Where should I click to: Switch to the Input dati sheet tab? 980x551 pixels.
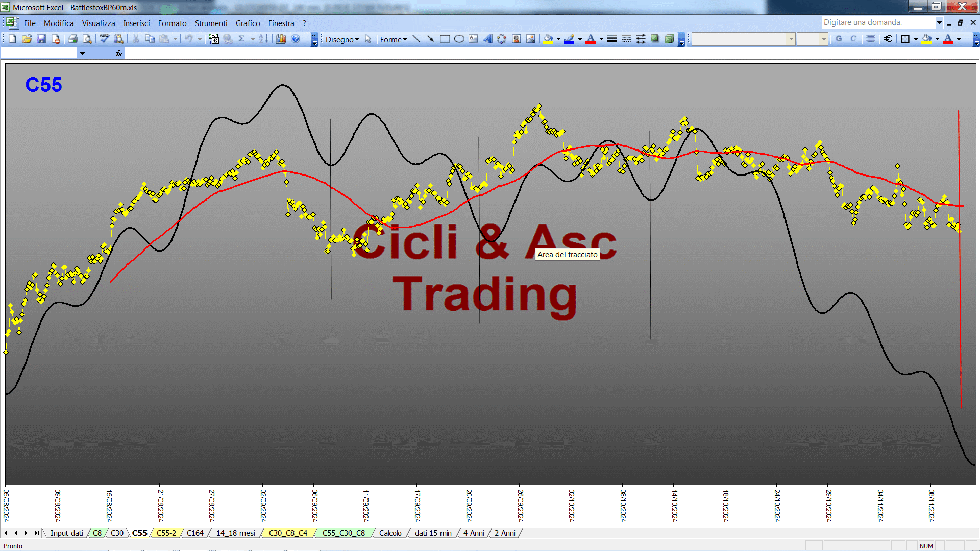click(66, 533)
